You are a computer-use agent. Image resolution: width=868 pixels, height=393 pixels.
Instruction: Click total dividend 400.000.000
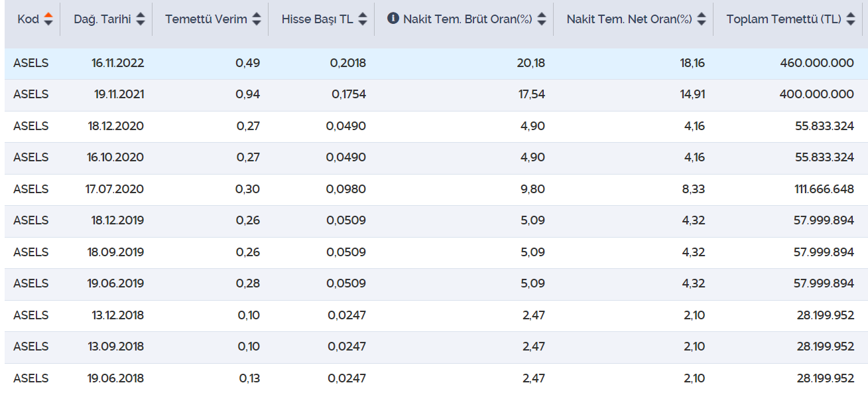[817, 94]
